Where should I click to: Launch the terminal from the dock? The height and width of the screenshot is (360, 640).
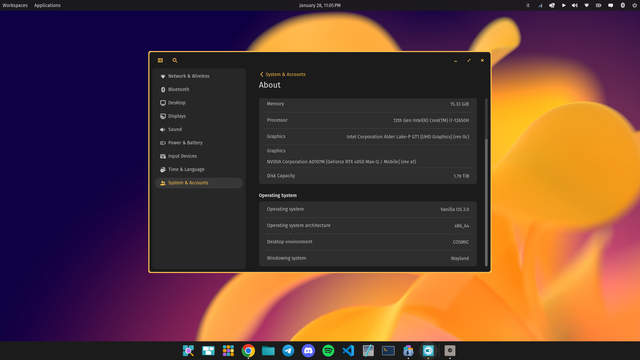point(388,351)
